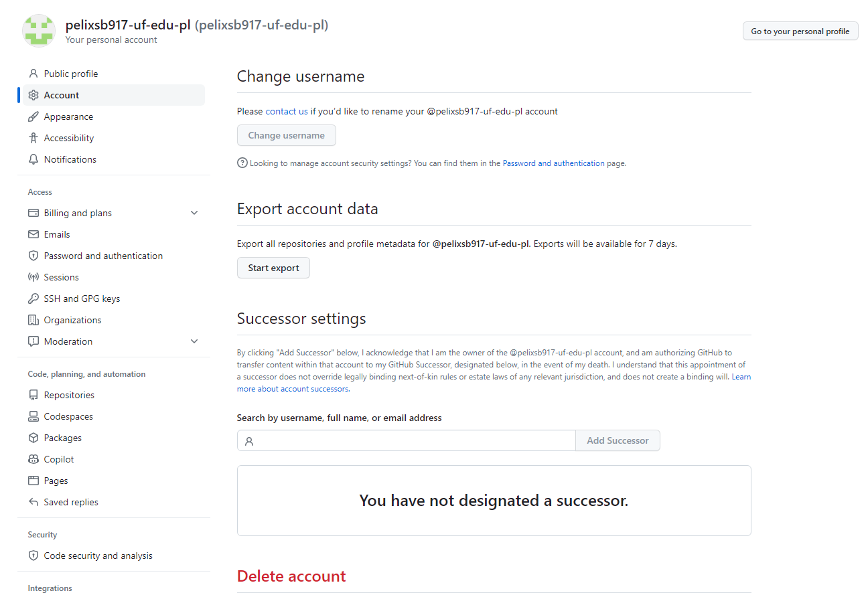Image resolution: width=868 pixels, height=595 pixels.
Task: Open the Password and authentication page link
Action: coord(553,163)
